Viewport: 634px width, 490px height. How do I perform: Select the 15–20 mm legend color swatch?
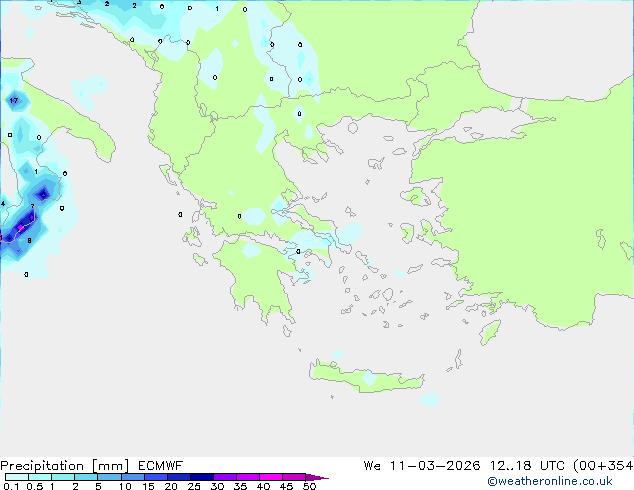click(x=155, y=477)
